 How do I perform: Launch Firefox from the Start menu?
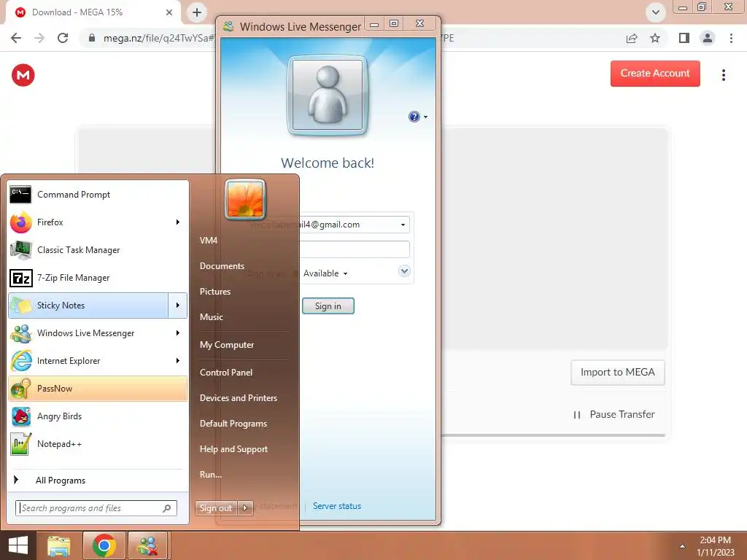click(88, 222)
